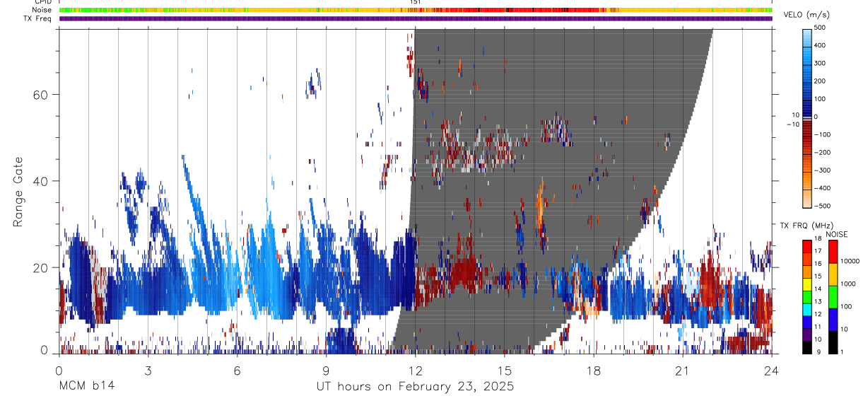Click the red 17–18 MHz swatch in TX FRQ legend
868x401 pixels.
(808, 246)
